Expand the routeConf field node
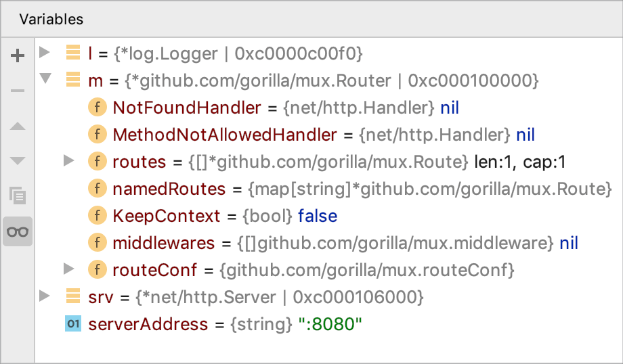 (68, 269)
